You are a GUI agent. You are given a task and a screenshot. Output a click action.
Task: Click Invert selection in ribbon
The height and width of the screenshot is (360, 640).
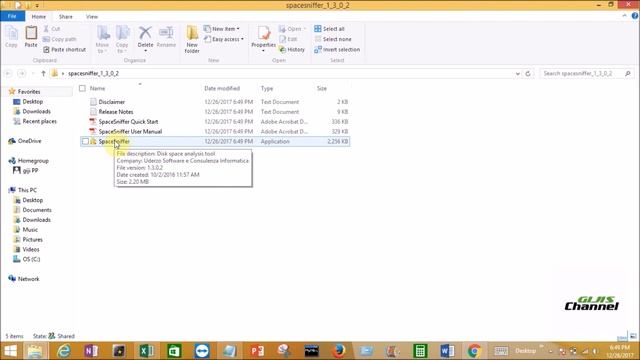[x=337, y=49]
